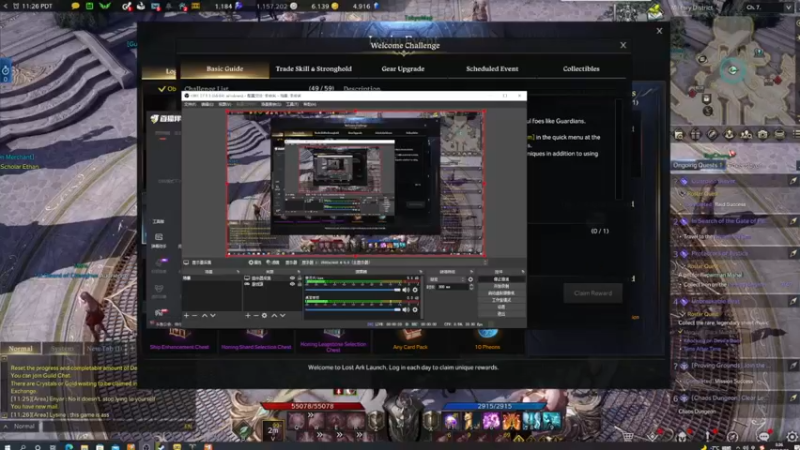The image size is (800, 450).
Task: Toggle lock on first OBS source
Action: pyautogui.click(x=299, y=279)
